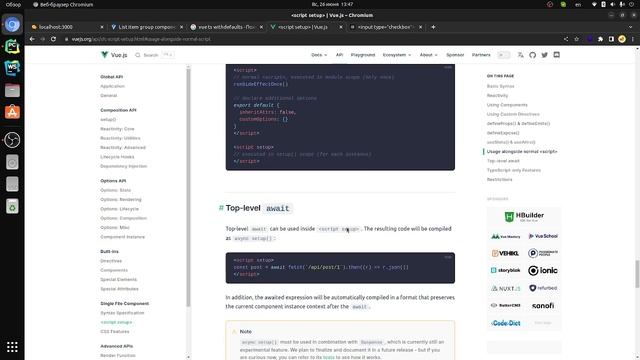Viewport: 640px width, 360px height.
Task: Open OBS Studio from the dock
Action: point(12,140)
